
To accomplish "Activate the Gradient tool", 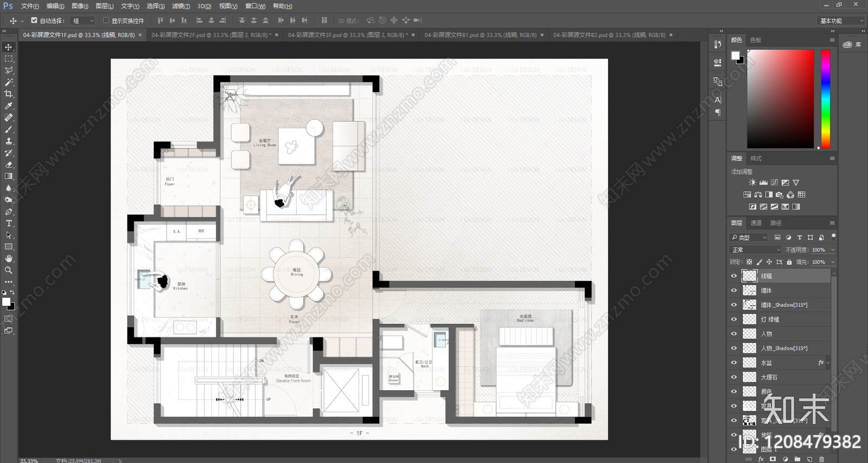I will (9, 176).
